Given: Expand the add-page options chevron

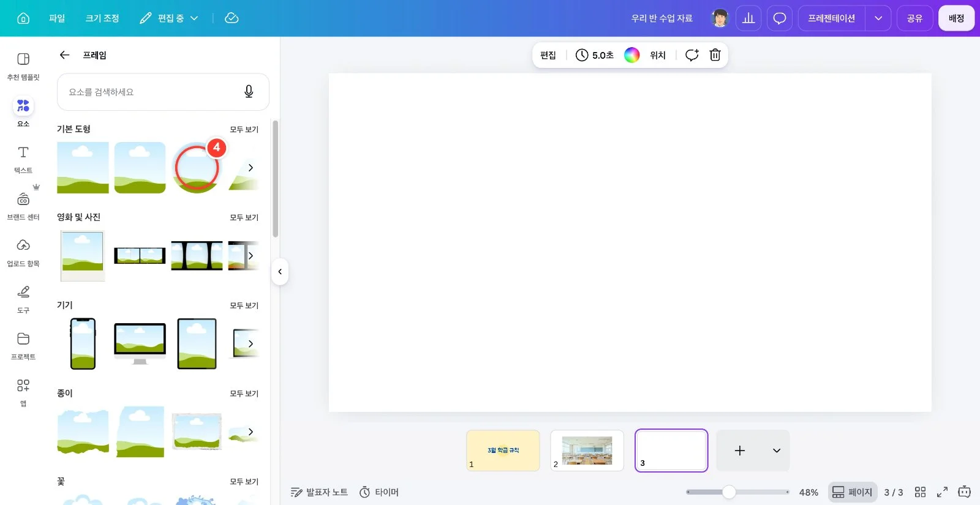Looking at the screenshot, I should pyautogui.click(x=777, y=451).
